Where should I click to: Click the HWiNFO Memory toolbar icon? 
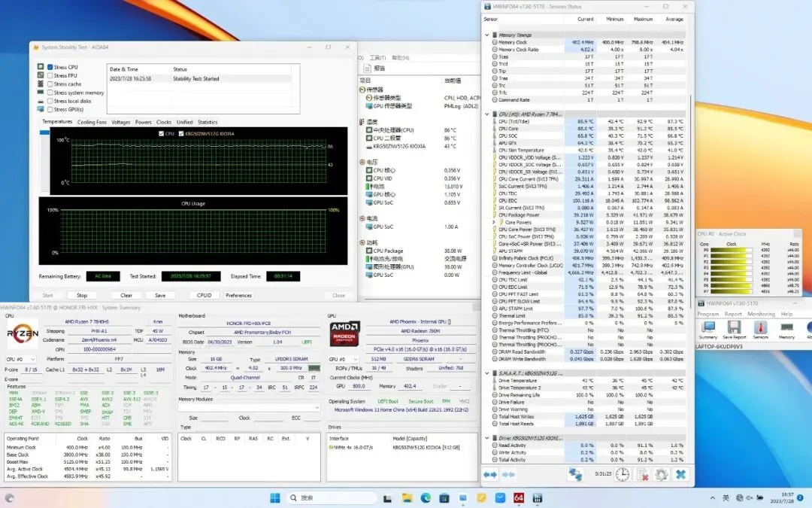click(x=786, y=330)
